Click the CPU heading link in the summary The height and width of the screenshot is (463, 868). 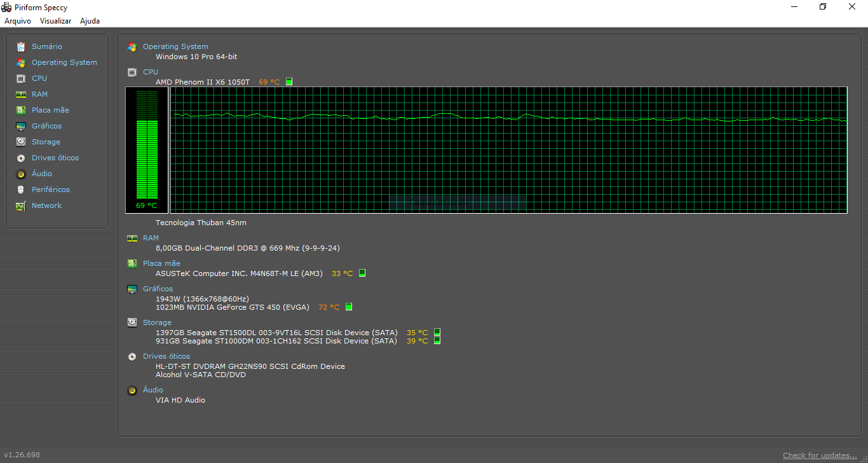point(151,72)
